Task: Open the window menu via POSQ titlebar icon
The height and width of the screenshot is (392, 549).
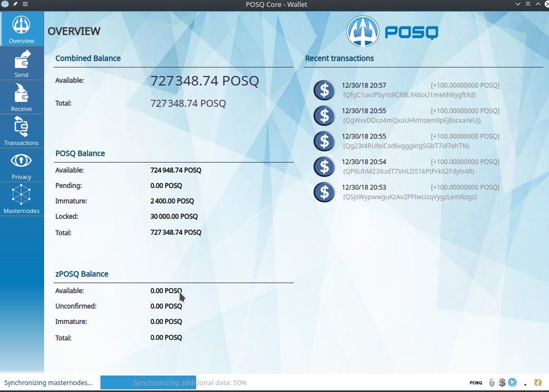Action: pyautogui.click(x=5, y=4)
